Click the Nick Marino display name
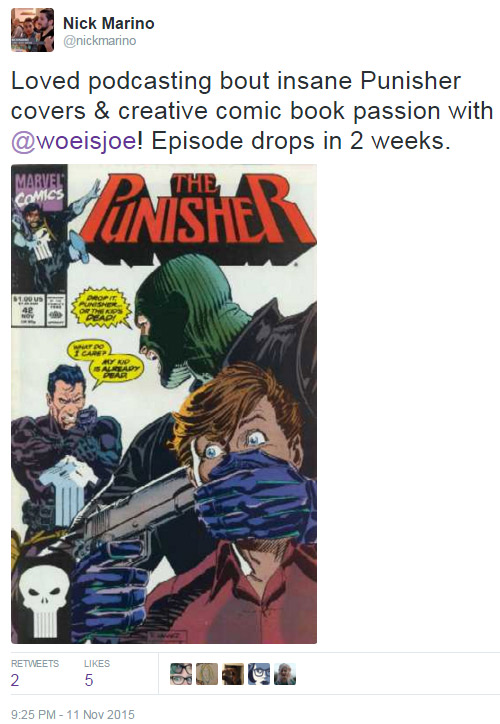 pyautogui.click(x=108, y=23)
